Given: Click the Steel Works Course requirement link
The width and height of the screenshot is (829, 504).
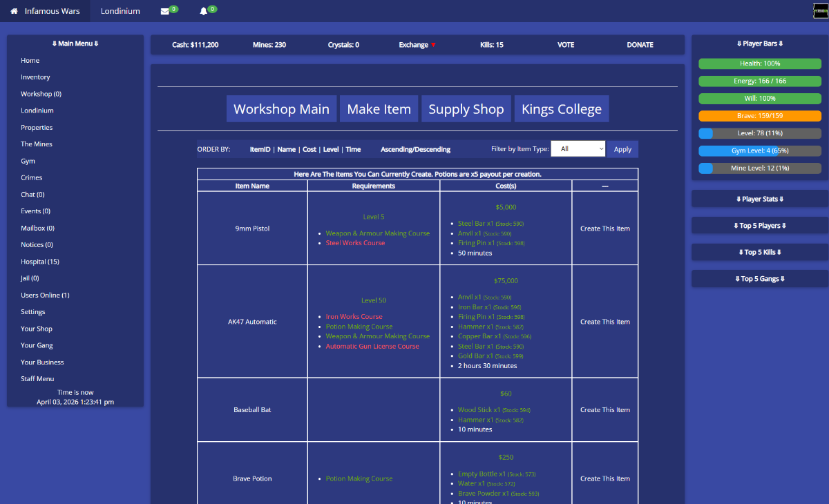Looking at the screenshot, I should [355, 243].
